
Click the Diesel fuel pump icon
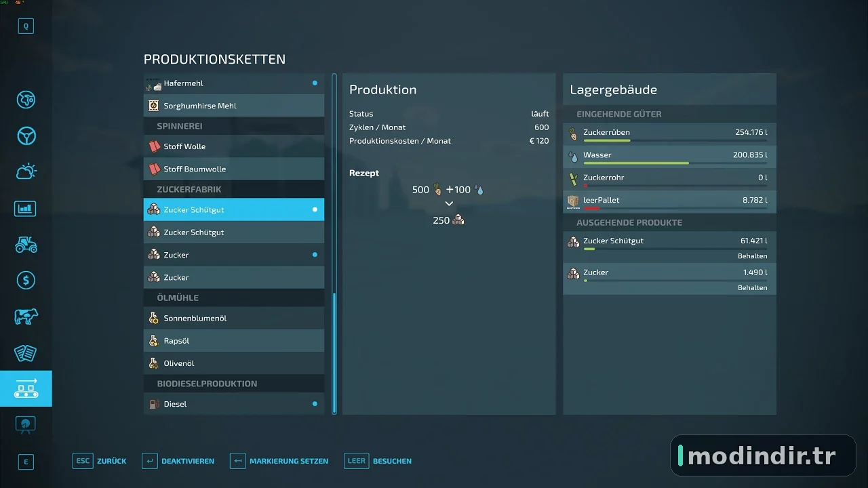click(x=154, y=404)
